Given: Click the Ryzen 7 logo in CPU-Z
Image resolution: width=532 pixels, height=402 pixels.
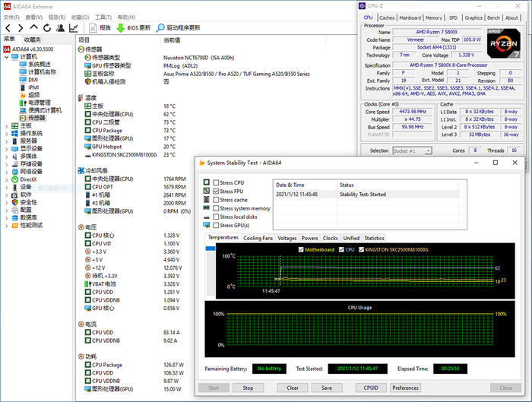Looking at the screenshot, I should click(504, 43).
